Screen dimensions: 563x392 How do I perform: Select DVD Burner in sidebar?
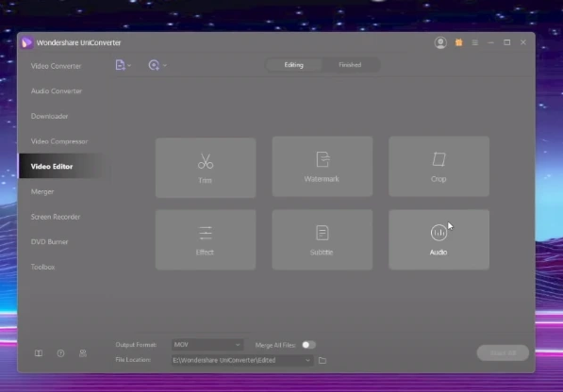pyautogui.click(x=50, y=242)
